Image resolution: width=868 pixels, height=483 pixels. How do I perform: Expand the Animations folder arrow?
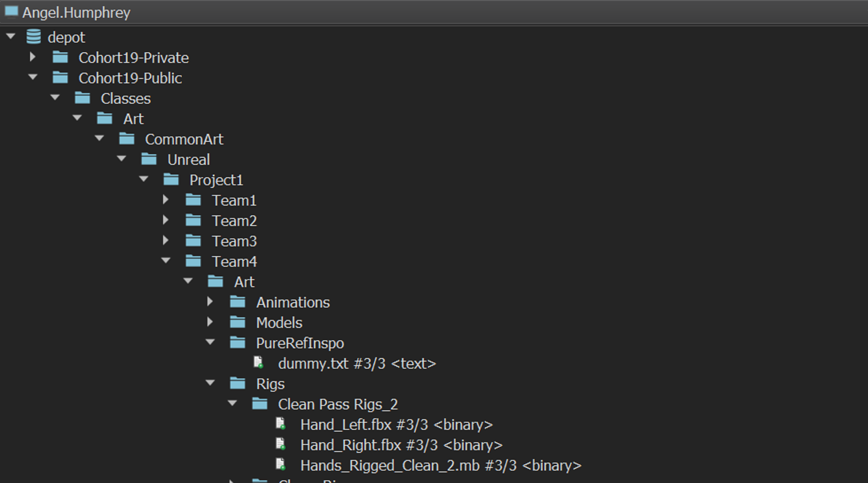point(210,302)
